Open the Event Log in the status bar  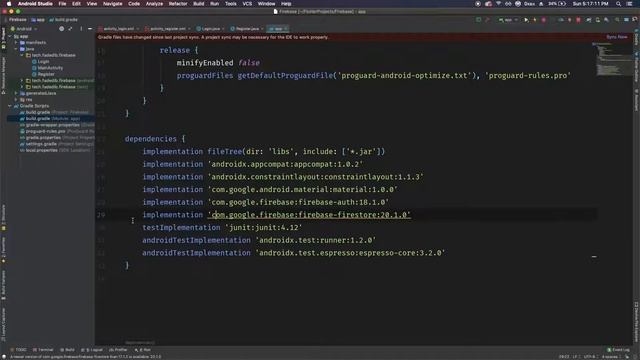coord(618,350)
